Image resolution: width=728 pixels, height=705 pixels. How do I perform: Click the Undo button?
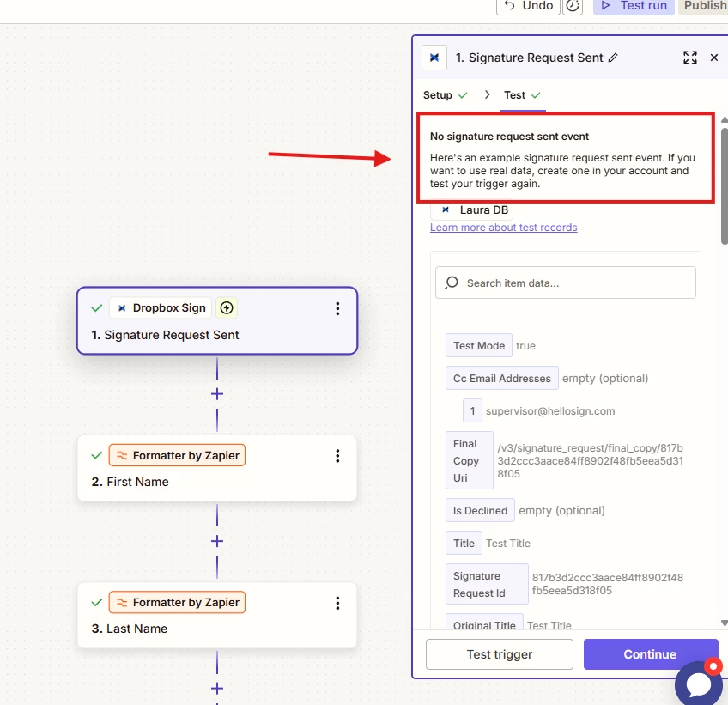528,6
